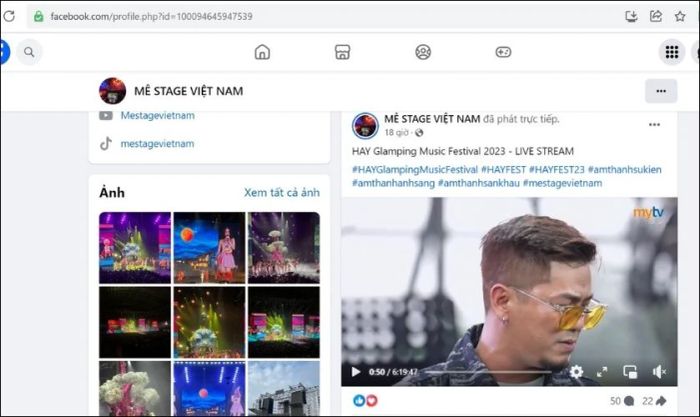Open the Facebook search magnifier
This screenshot has height=417, width=700.
pyautogui.click(x=29, y=52)
